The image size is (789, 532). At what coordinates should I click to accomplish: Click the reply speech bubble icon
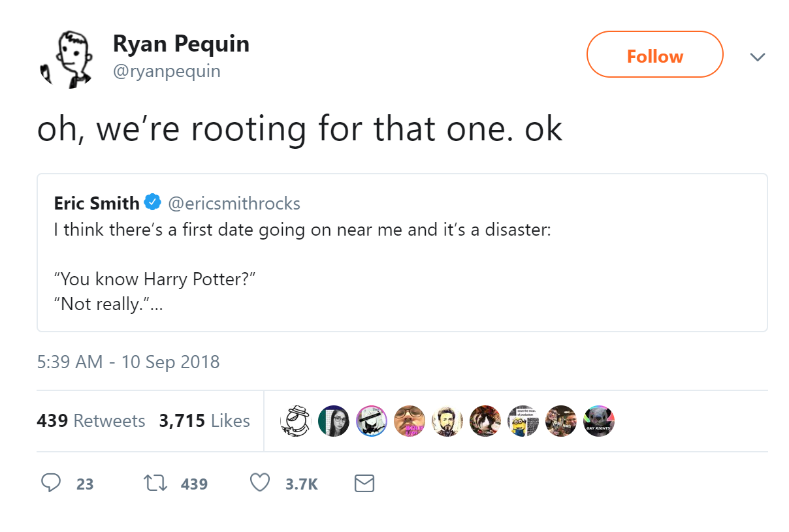[51, 483]
